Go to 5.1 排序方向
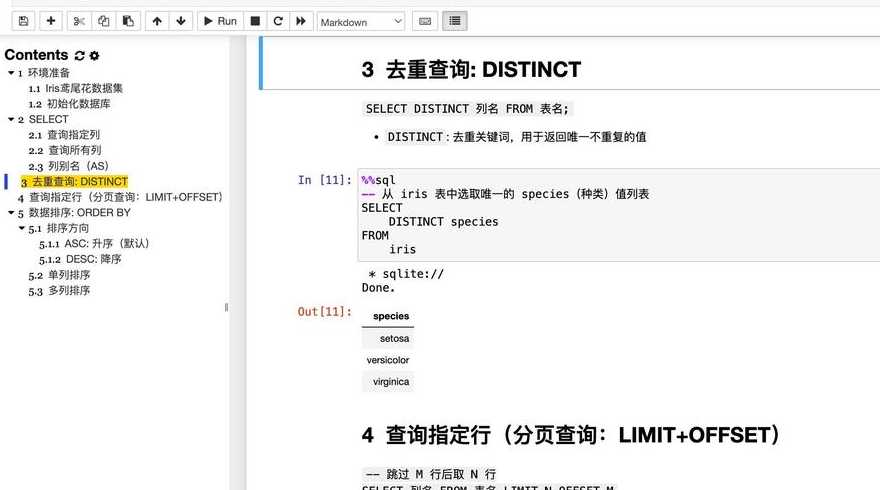The image size is (880, 490). tap(58, 228)
